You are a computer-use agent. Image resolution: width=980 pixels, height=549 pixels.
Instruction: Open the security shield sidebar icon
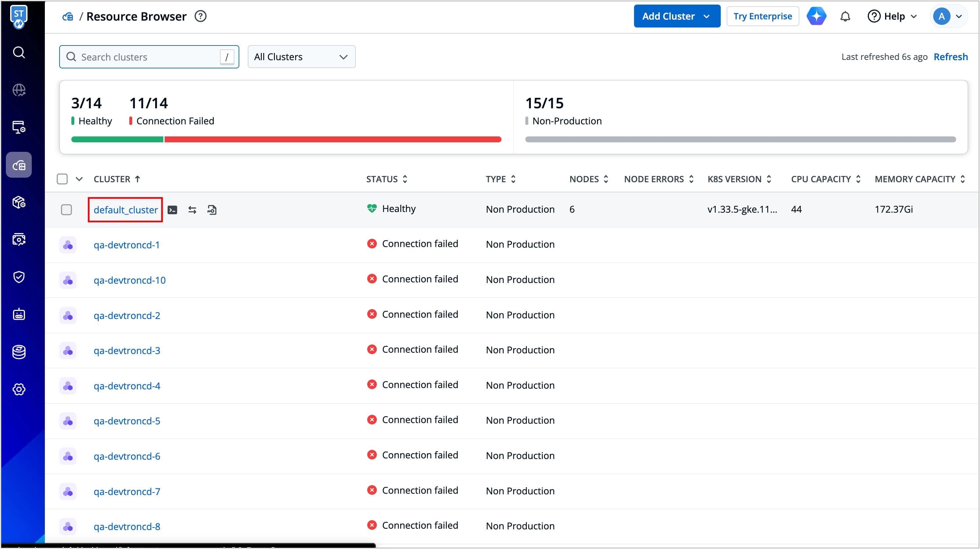19,277
